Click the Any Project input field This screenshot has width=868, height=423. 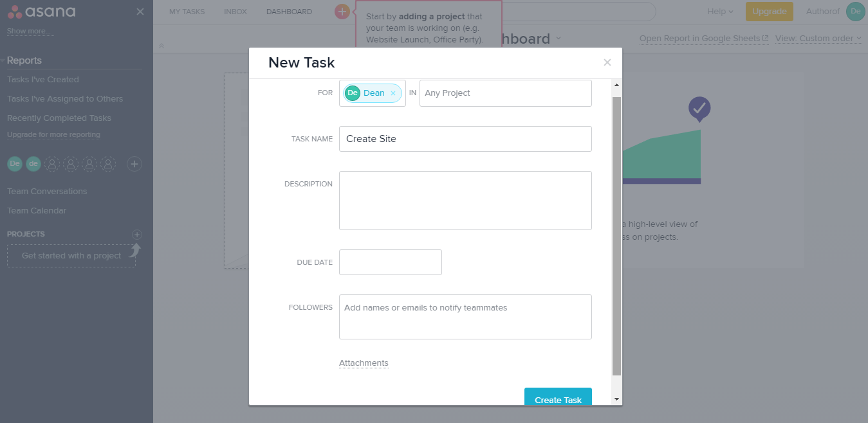coord(505,93)
